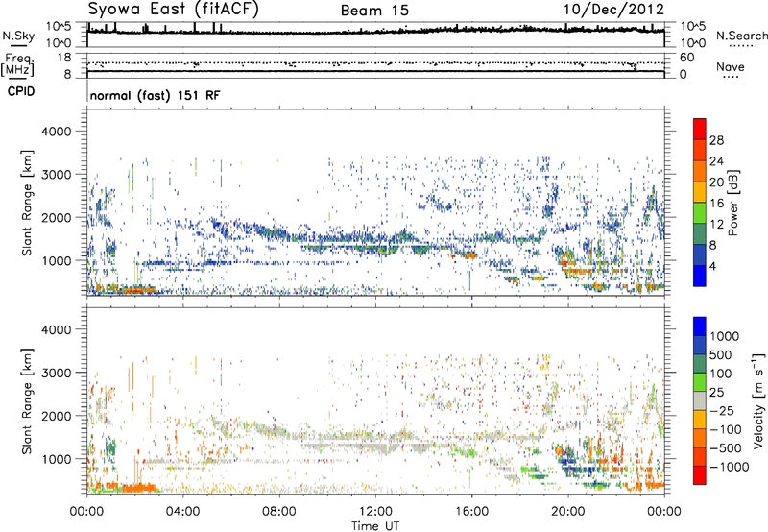The height and width of the screenshot is (532, 768).
Task: Click the '16' Power scale value
Action: tap(716, 204)
